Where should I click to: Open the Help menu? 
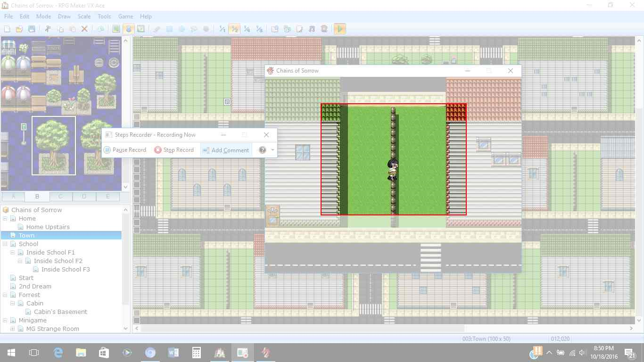point(146,16)
